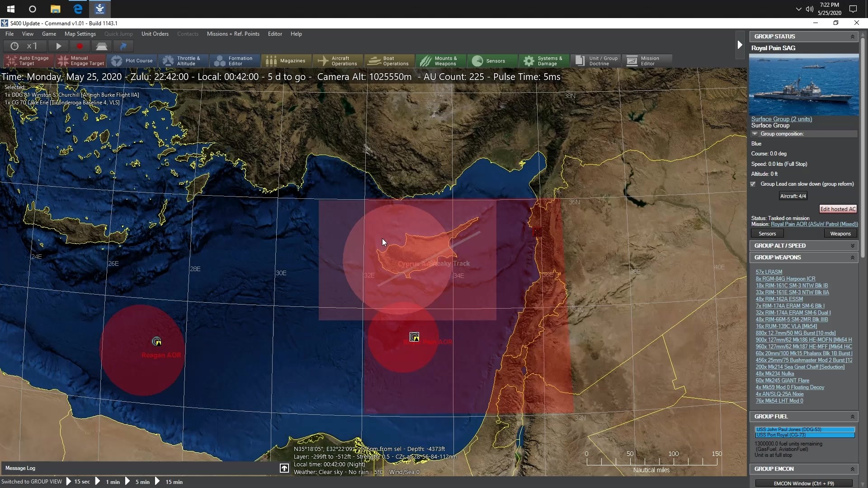
Task: Click Manual Engage Target button
Action: coord(81,61)
